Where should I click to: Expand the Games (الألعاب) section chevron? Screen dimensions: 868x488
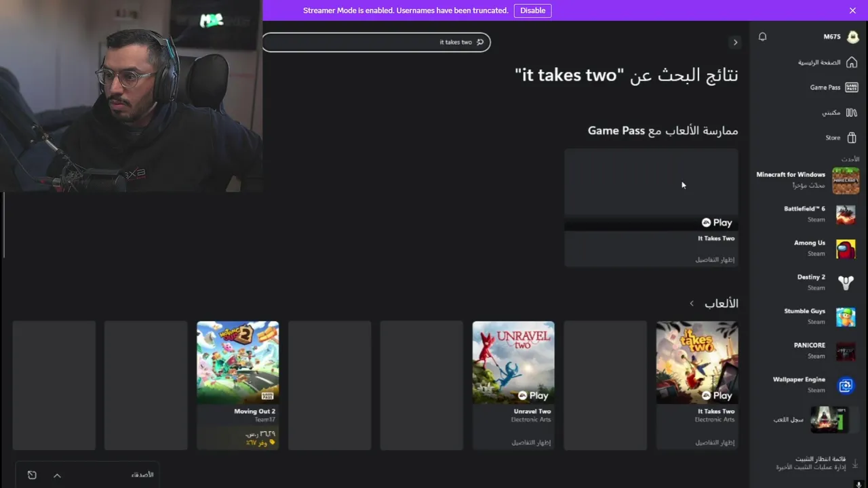[x=692, y=304]
